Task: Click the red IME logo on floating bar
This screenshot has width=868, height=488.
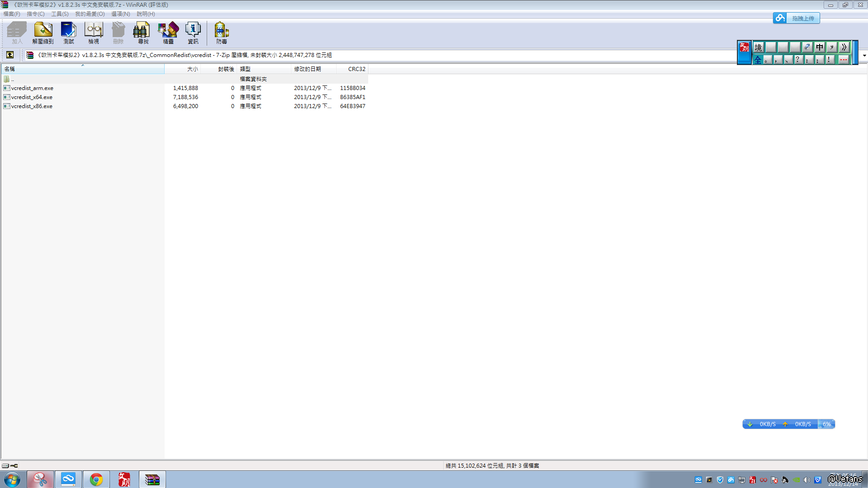Action: (745, 47)
